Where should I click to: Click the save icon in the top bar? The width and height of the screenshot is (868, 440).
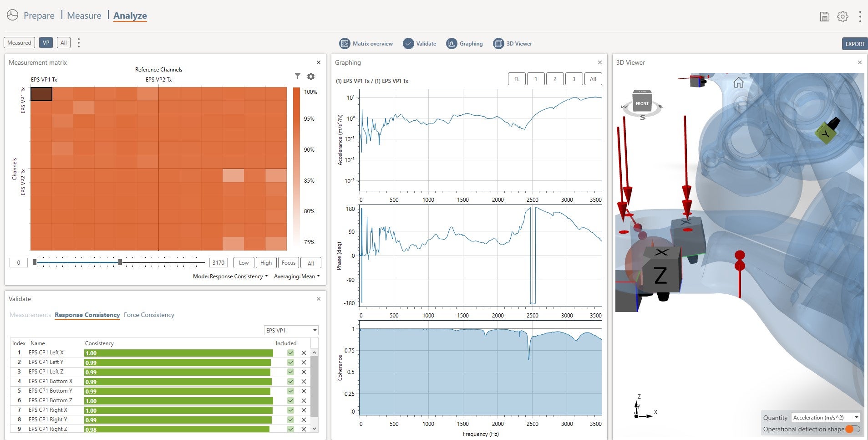tap(824, 16)
